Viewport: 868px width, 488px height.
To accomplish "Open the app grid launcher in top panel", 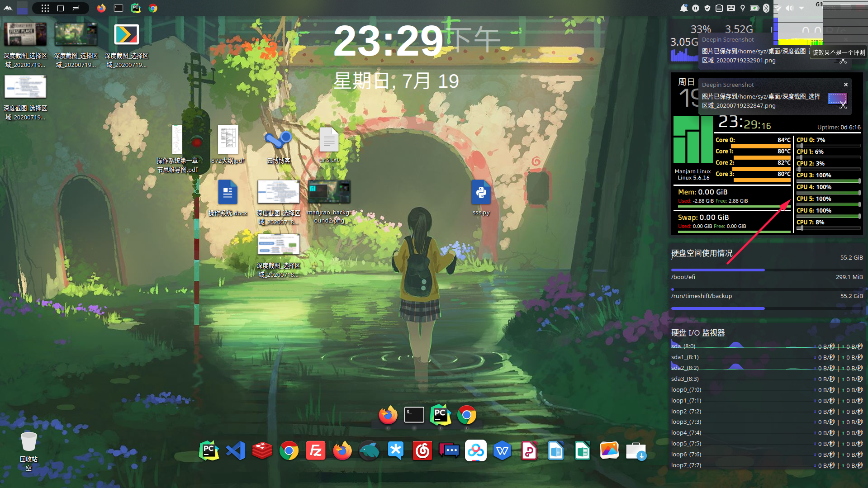I will click(x=45, y=8).
